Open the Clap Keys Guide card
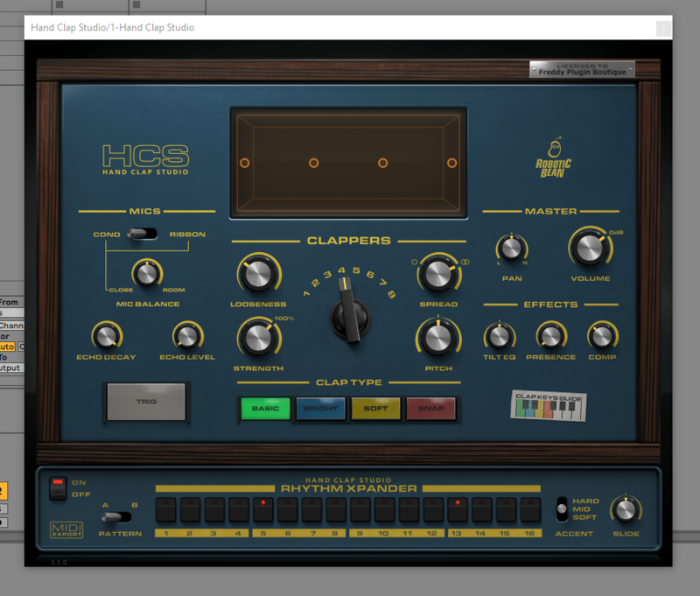This screenshot has width=700, height=596. coord(549,406)
